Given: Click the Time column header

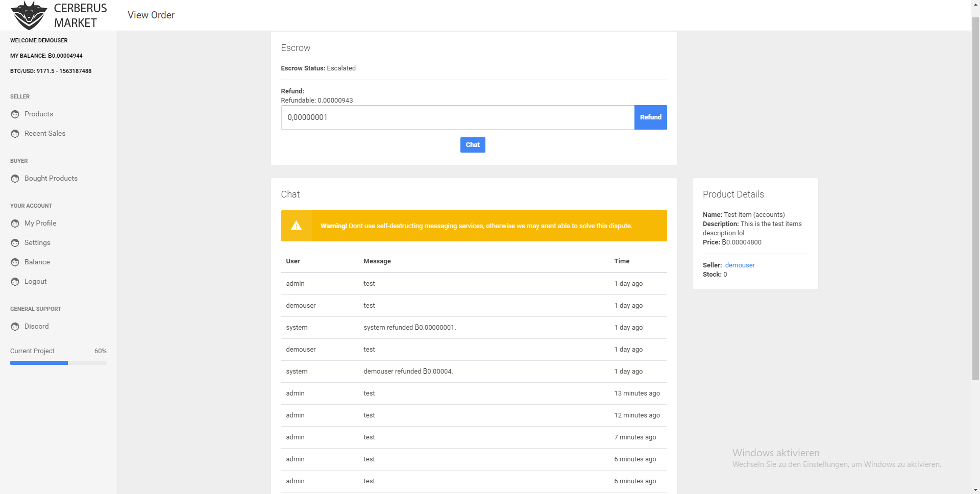Looking at the screenshot, I should click(622, 261).
